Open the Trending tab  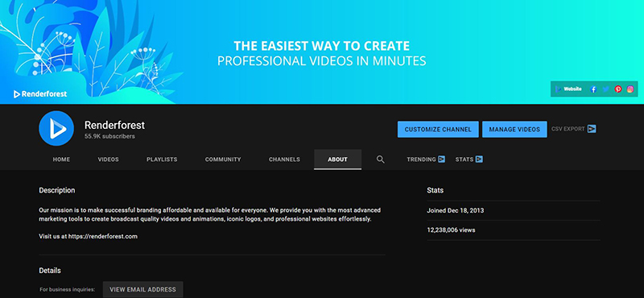(x=421, y=159)
